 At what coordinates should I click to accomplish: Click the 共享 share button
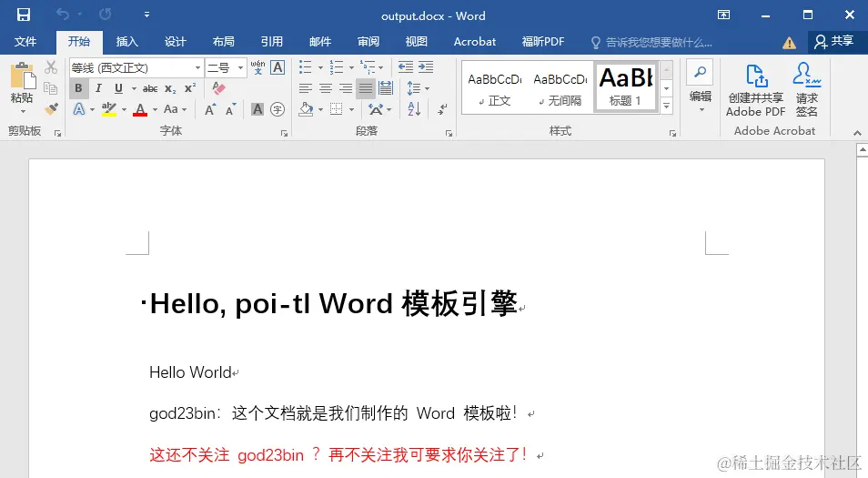pyautogui.click(x=834, y=41)
